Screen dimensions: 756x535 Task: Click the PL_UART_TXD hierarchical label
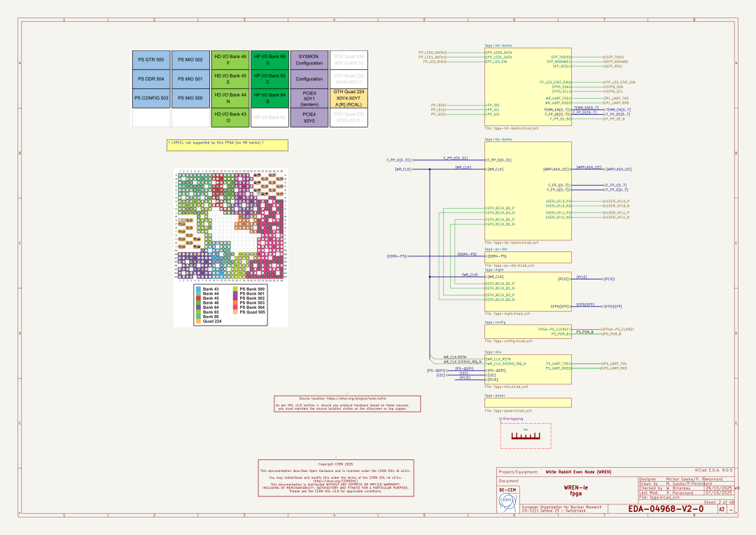(x=616, y=99)
